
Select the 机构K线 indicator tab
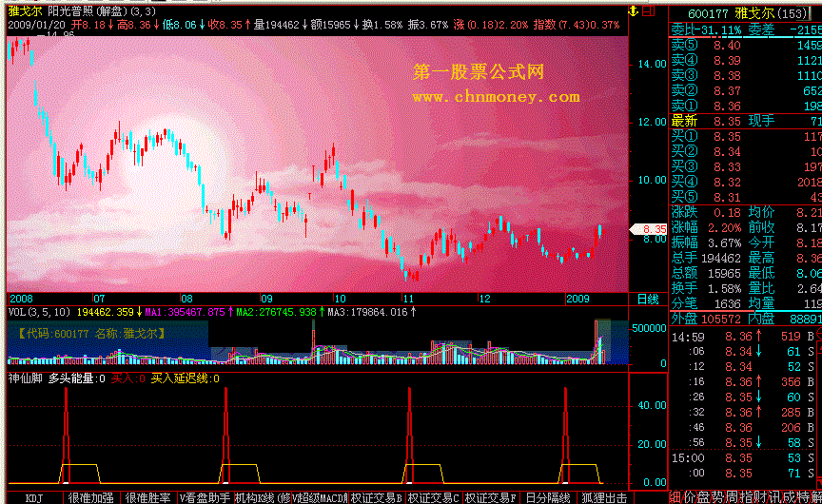tap(263, 498)
